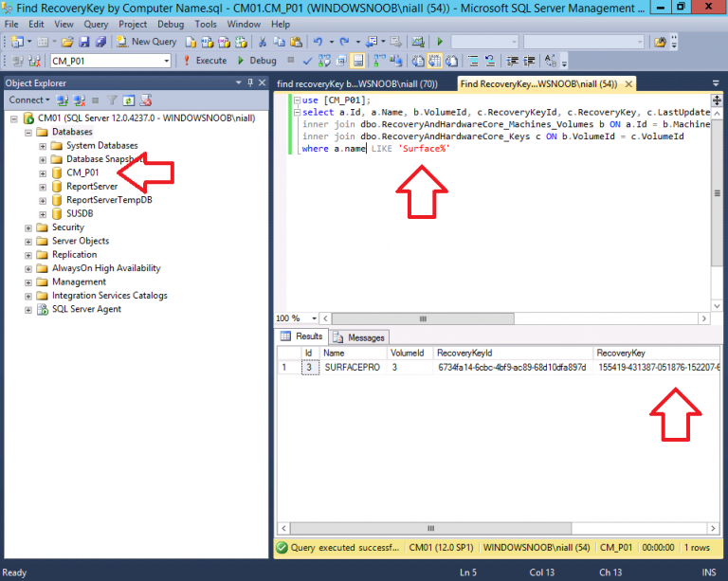Image resolution: width=728 pixels, height=581 pixels.
Task: Expand the CM_P01 database node
Action: 43,173
